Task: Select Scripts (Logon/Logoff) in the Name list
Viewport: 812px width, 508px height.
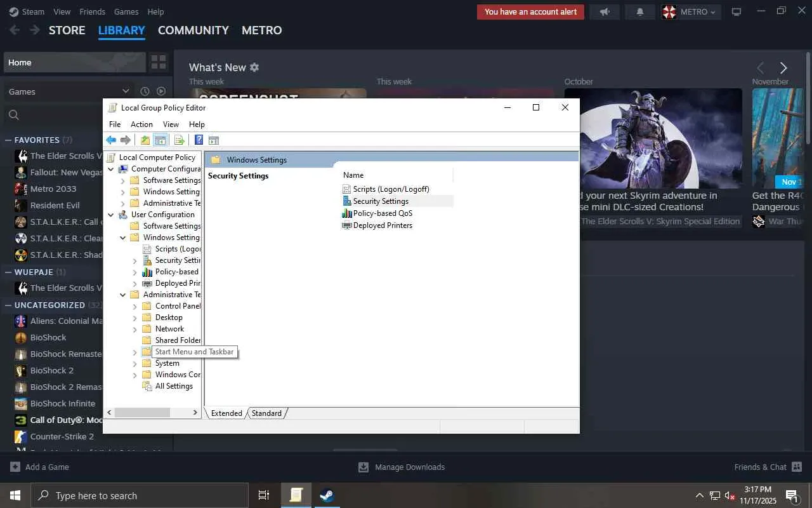Action: point(391,189)
